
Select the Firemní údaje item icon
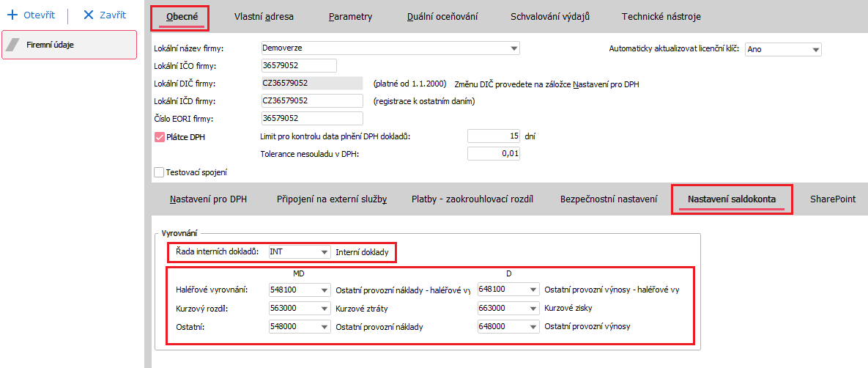[x=12, y=45]
